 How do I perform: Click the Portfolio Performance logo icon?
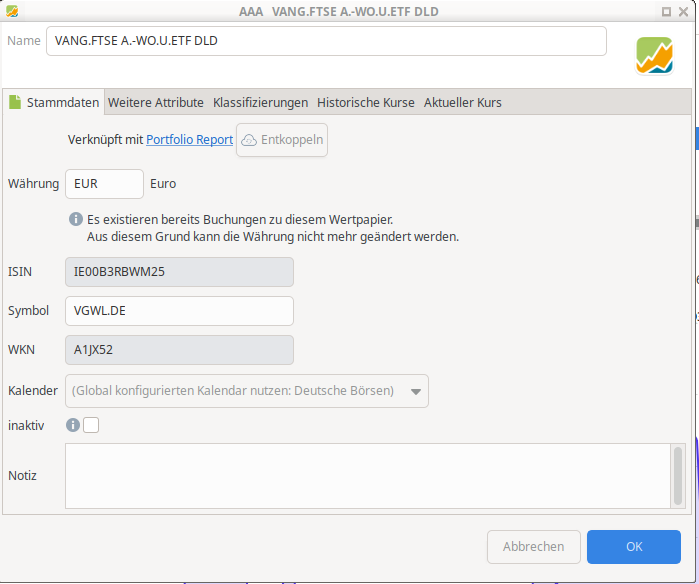pyautogui.click(x=654, y=55)
